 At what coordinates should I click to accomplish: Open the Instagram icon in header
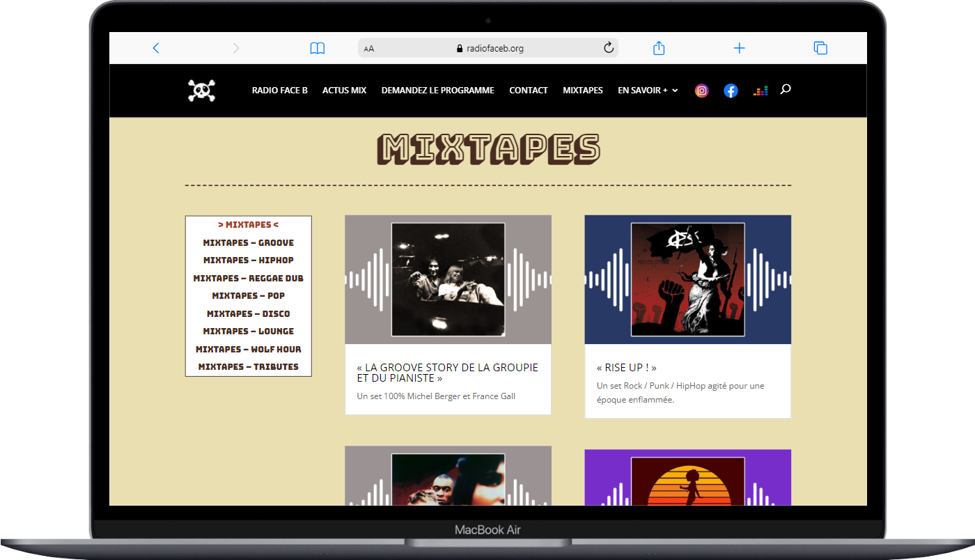click(x=701, y=91)
